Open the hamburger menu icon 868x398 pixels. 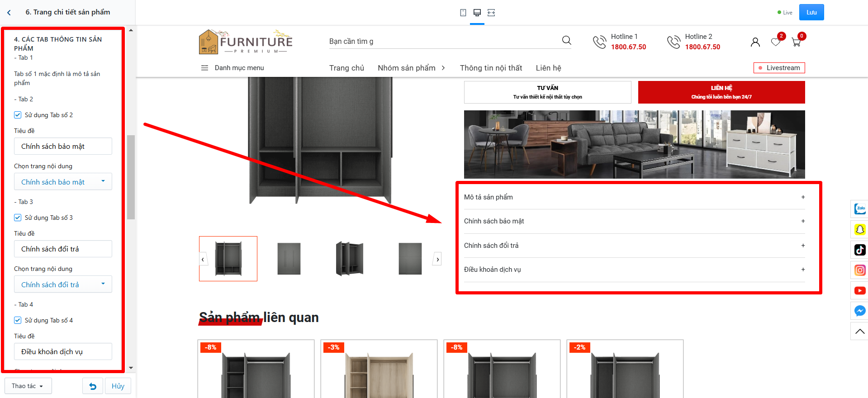coord(204,68)
